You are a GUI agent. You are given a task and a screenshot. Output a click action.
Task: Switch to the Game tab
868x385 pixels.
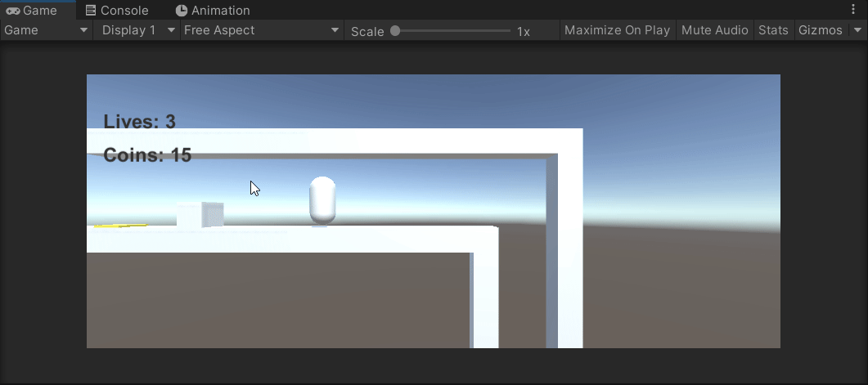click(x=38, y=11)
